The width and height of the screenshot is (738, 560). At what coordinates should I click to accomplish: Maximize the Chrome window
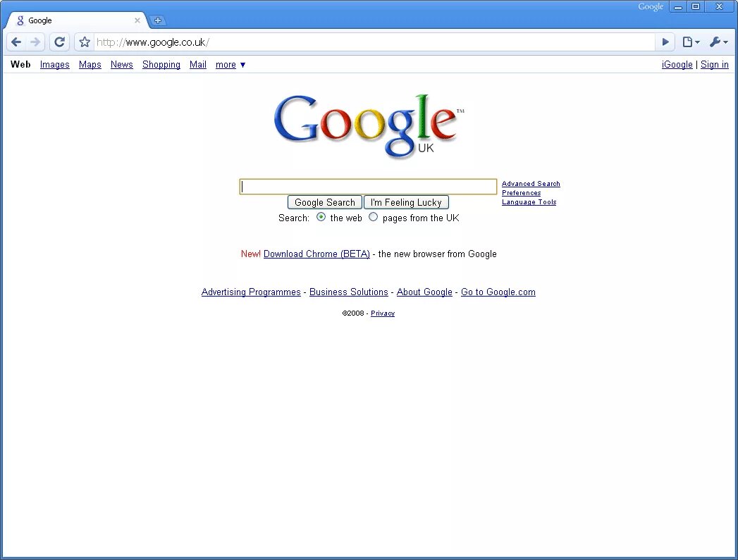coord(696,6)
